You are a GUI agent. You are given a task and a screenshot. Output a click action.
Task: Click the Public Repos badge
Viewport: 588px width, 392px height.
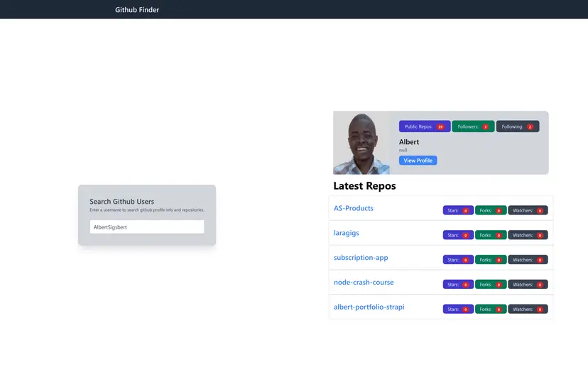(424, 126)
